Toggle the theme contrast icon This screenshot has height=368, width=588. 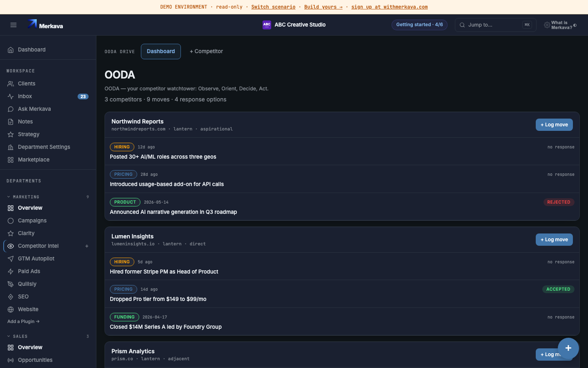point(575,25)
